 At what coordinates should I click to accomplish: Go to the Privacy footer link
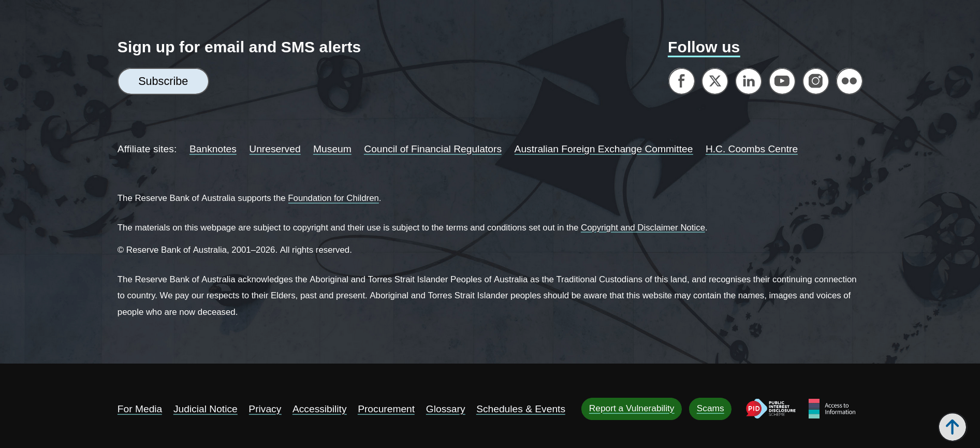tap(265, 409)
